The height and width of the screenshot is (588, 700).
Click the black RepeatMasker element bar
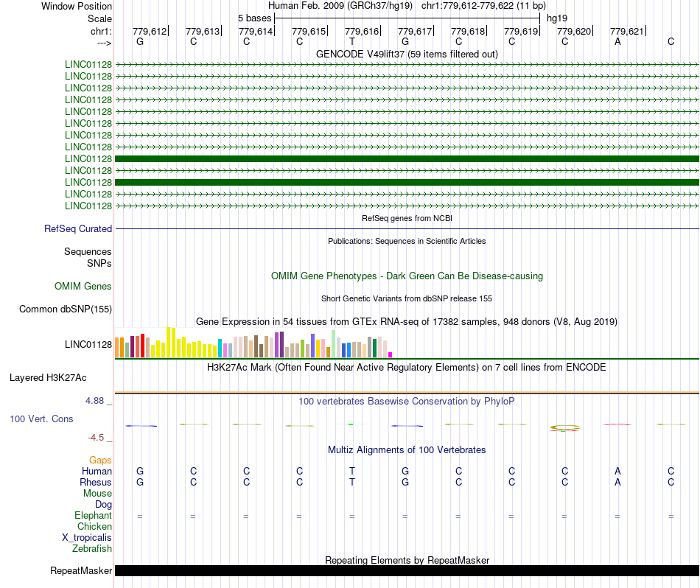pos(407,570)
